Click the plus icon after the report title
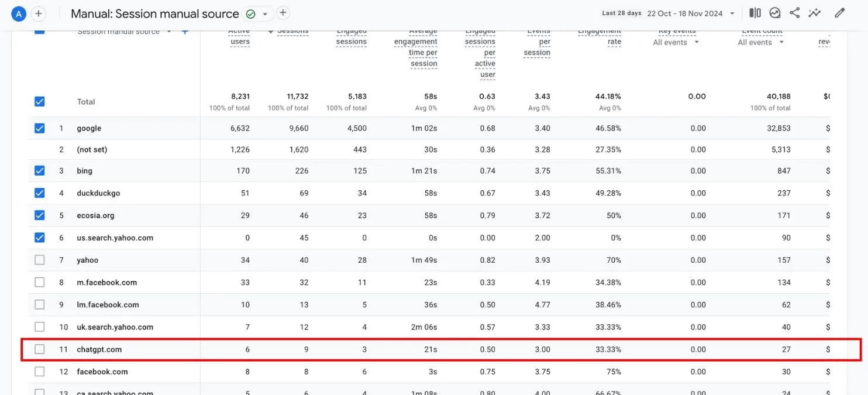The width and height of the screenshot is (868, 395). tap(283, 13)
